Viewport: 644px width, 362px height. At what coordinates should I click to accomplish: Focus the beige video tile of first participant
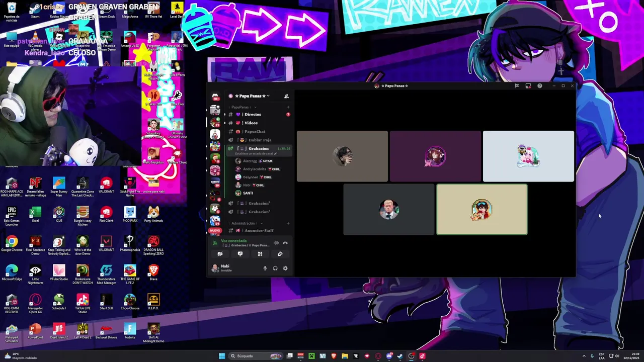(x=342, y=156)
